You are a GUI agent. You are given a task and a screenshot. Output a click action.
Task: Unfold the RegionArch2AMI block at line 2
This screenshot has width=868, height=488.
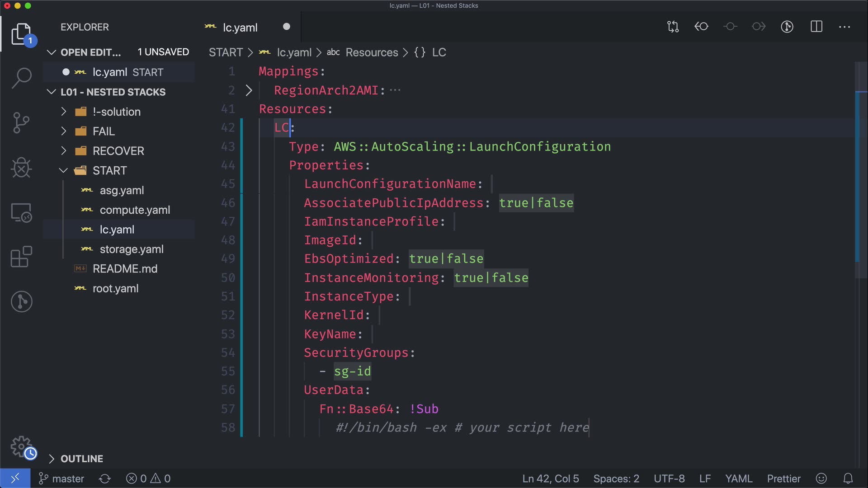coord(249,90)
